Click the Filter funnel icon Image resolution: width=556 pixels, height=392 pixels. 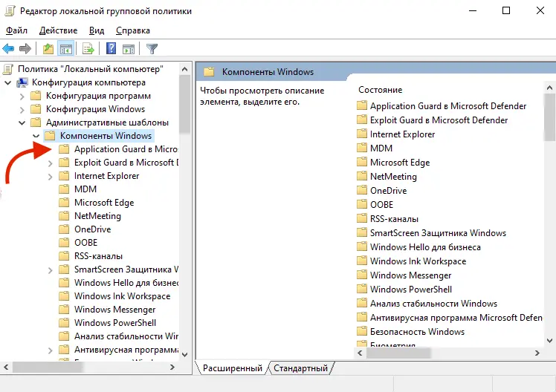coord(152,49)
